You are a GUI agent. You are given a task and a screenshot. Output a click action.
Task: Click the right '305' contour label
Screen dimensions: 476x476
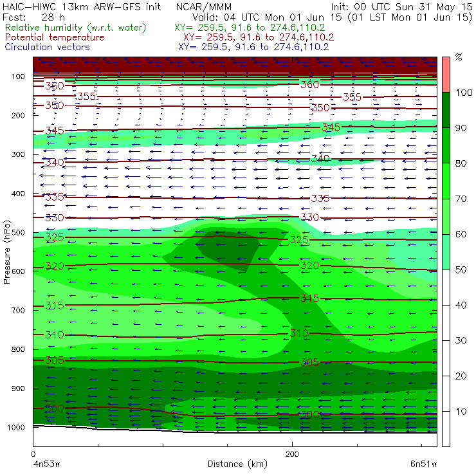point(309,362)
